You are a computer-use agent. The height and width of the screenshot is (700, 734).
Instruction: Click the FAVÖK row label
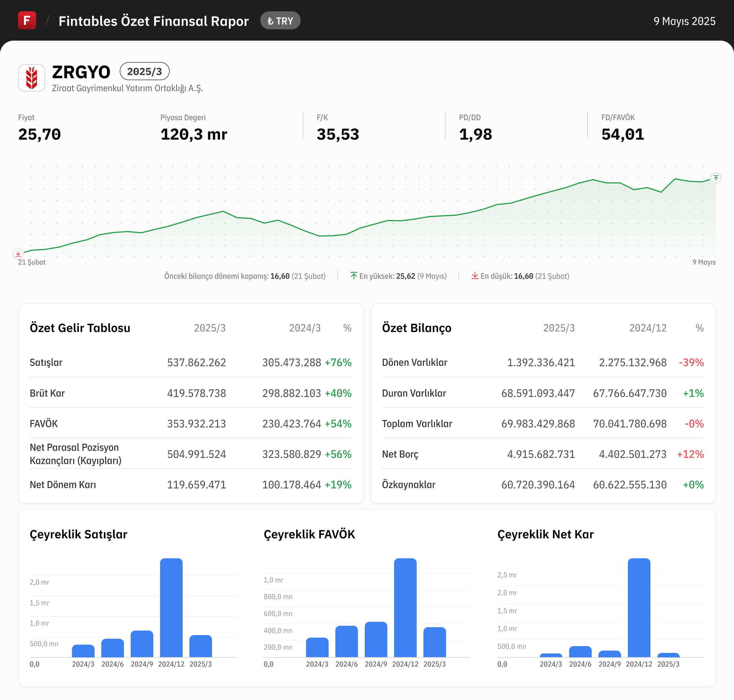pyautogui.click(x=44, y=423)
